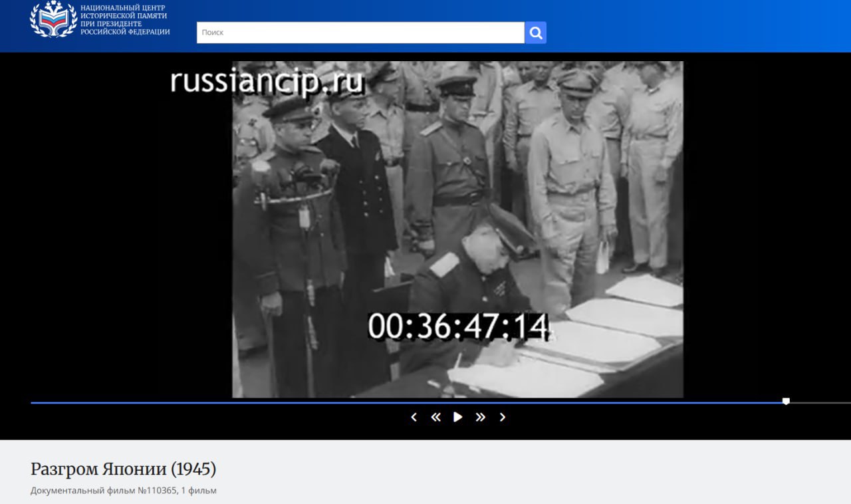Screen dimensions: 851x504
Task: Focus the Поиск search input field
Action: (360, 33)
